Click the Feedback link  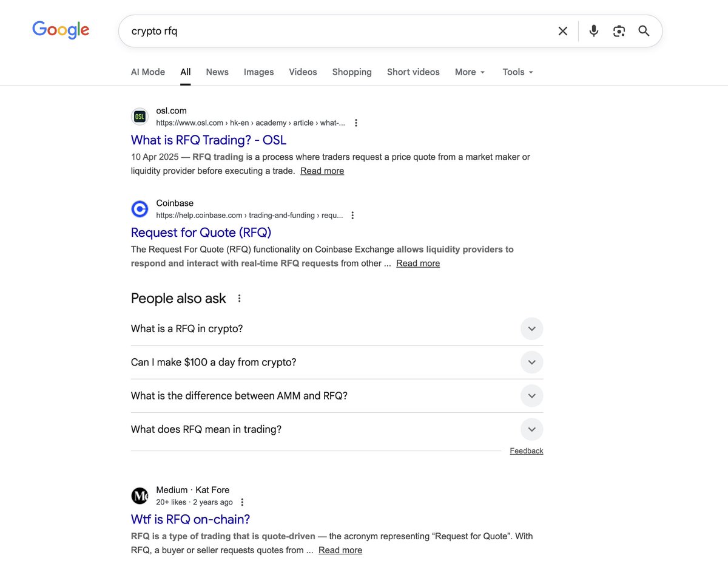click(527, 451)
